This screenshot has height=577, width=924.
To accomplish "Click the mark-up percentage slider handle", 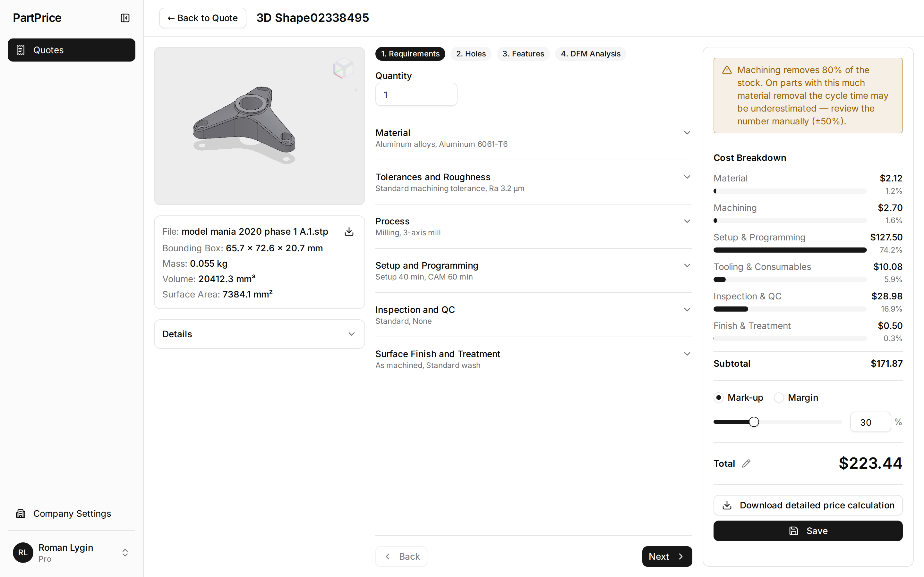I will [x=754, y=422].
